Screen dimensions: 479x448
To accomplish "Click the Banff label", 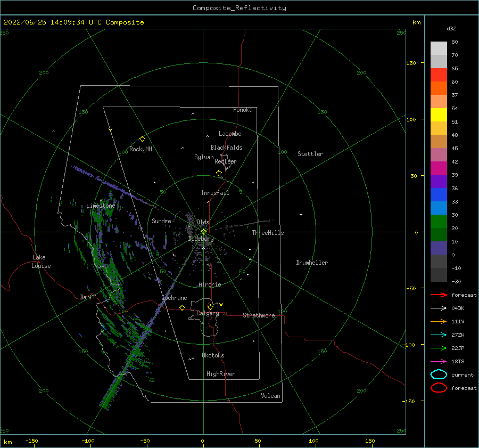I will tap(88, 297).
